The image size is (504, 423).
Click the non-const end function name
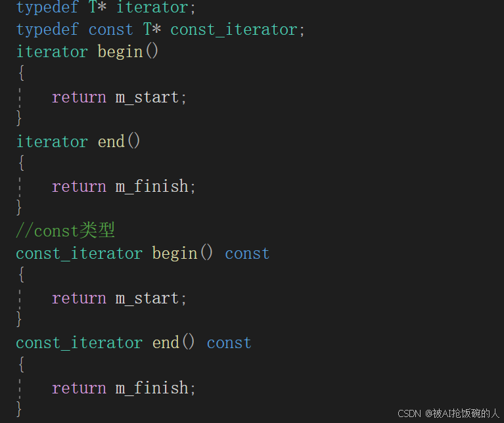(111, 142)
